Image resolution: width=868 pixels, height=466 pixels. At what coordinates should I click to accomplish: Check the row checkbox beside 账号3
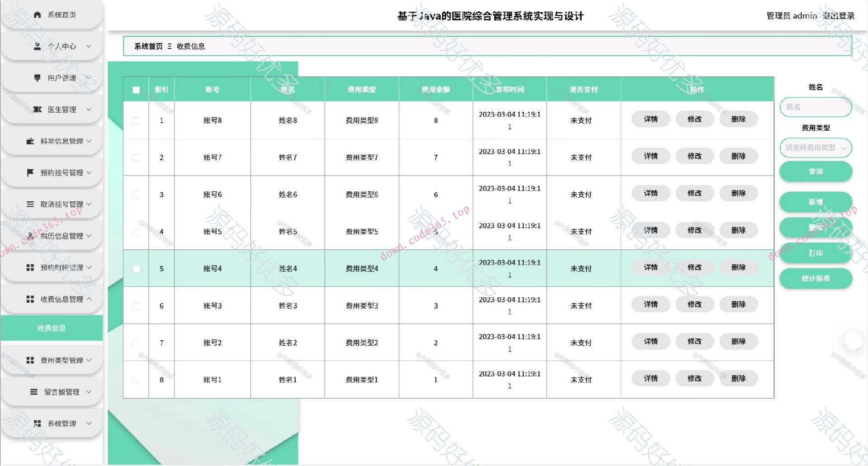click(x=136, y=305)
